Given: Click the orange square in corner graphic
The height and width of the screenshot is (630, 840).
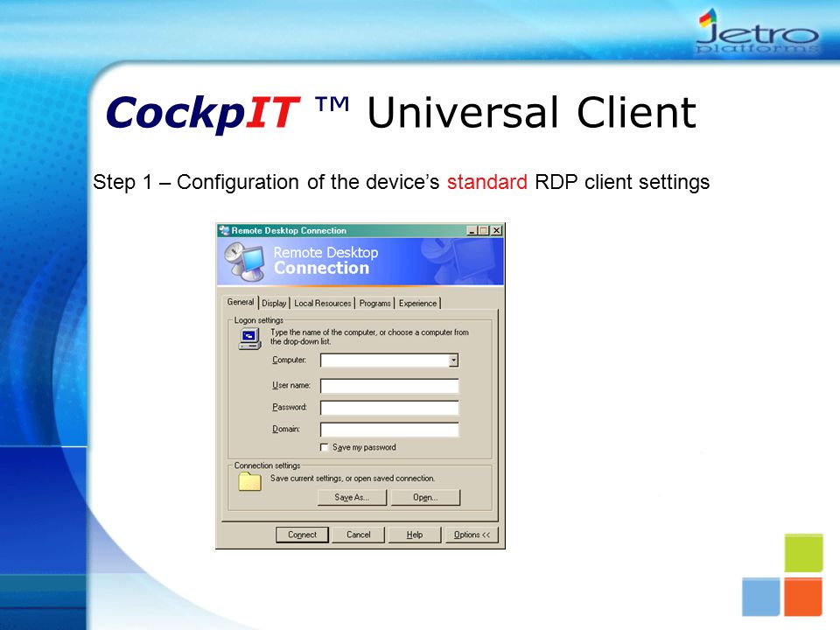Looking at the screenshot, I should tap(803, 597).
